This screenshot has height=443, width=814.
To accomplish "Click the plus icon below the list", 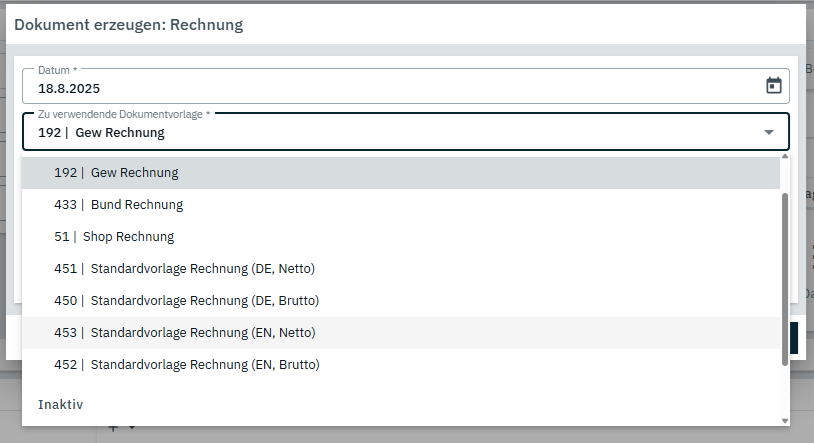I will pyautogui.click(x=113, y=429).
